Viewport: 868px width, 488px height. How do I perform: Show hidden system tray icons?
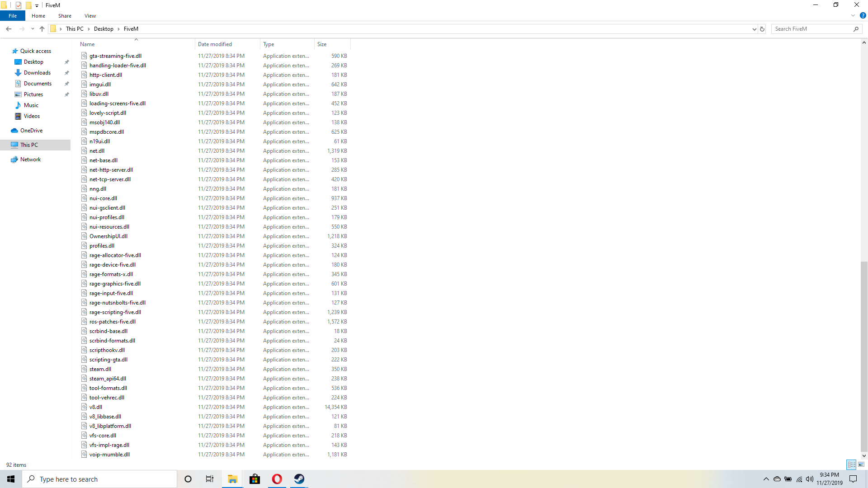pyautogui.click(x=766, y=479)
